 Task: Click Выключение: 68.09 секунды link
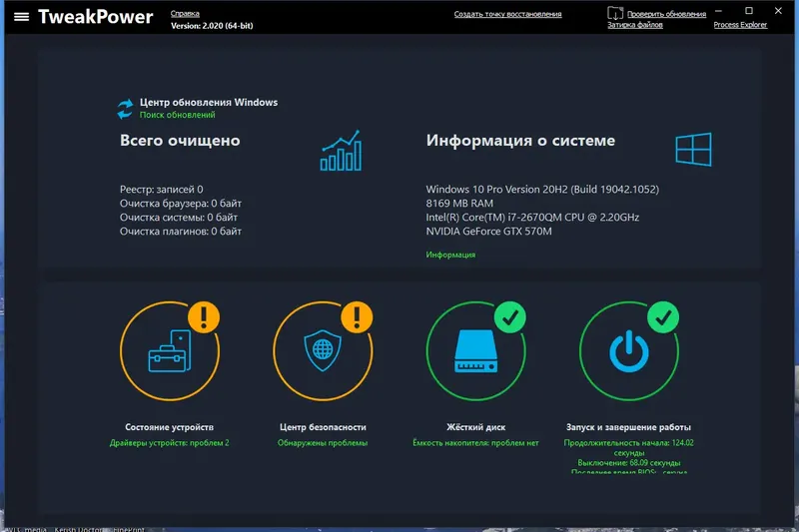click(629, 463)
